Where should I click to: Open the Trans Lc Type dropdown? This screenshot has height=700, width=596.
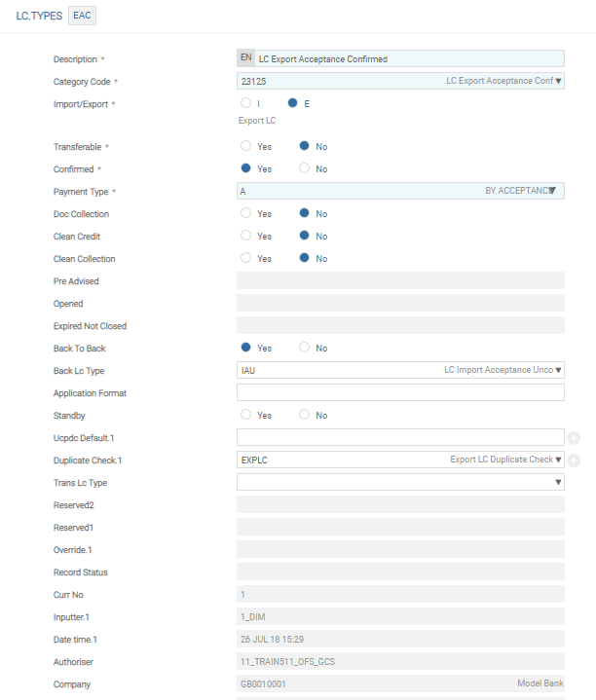558,482
